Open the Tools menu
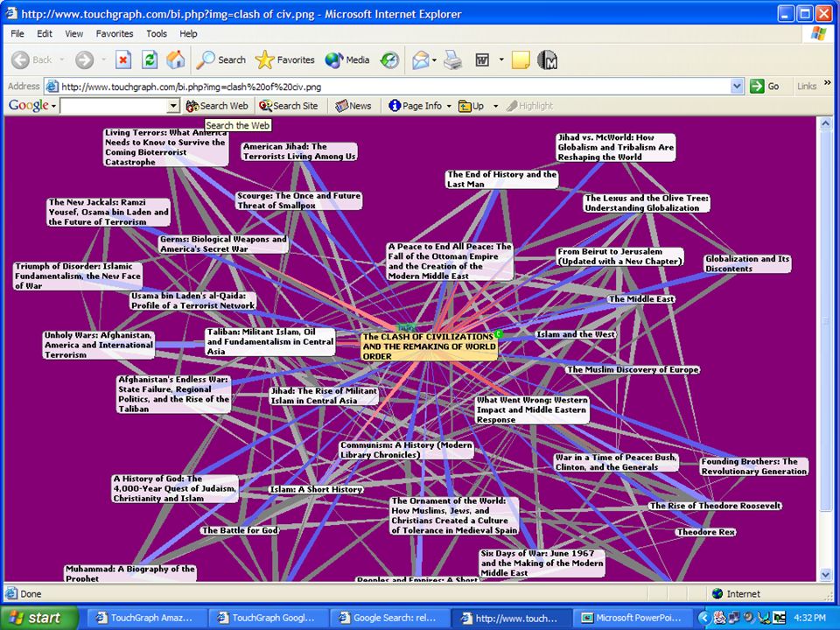 [157, 34]
